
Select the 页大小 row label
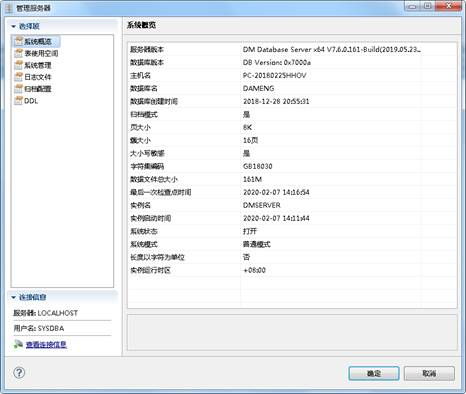pos(140,128)
